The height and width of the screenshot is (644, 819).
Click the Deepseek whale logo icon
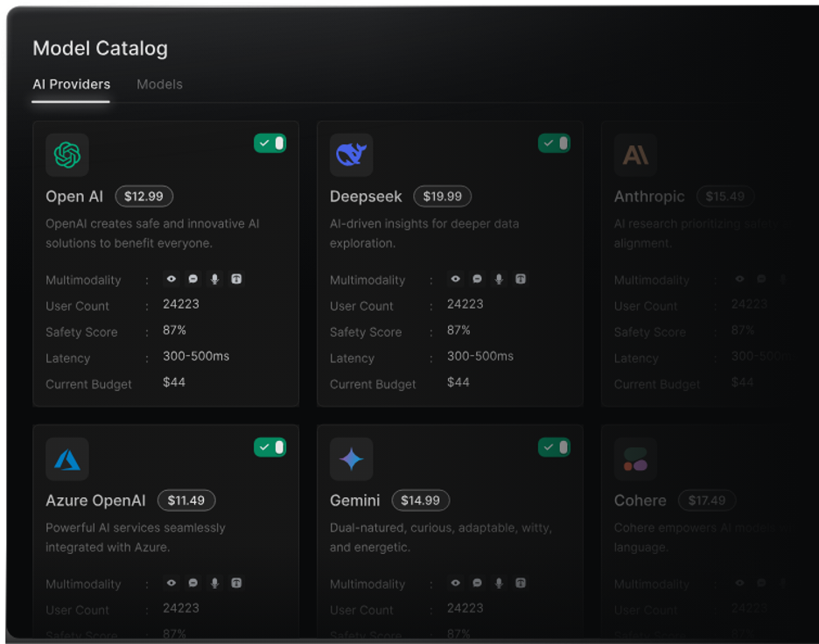coord(352,155)
